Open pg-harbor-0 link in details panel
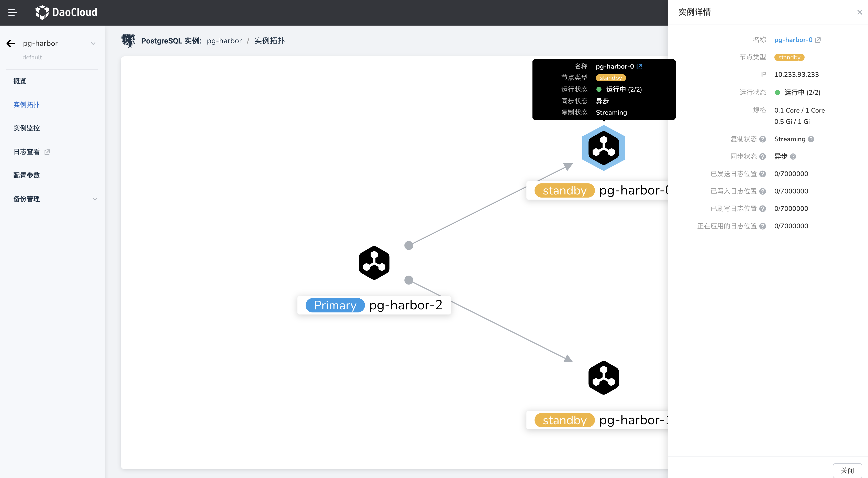Image resolution: width=868 pixels, height=478 pixels. pyautogui.click(x=793, y=40)
